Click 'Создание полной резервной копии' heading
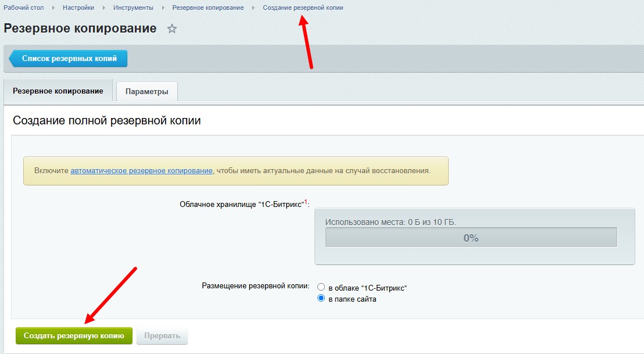The width and height of the screenshot is (644, 354). [x=107, y=121]
